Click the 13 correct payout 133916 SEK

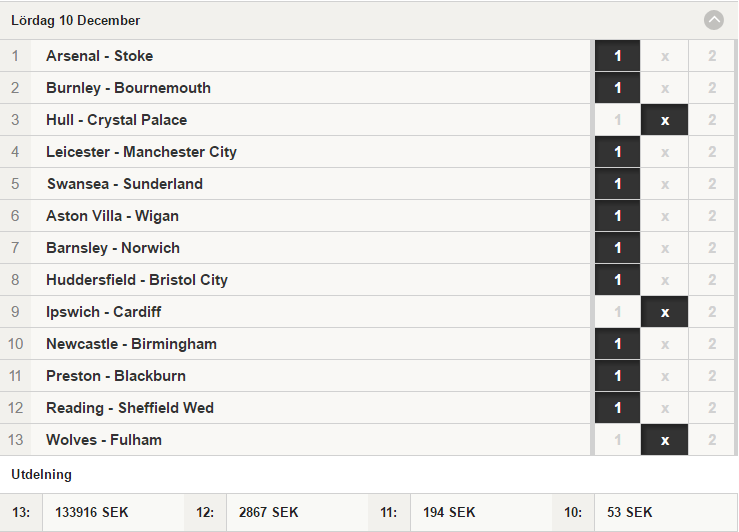point(92,512)
